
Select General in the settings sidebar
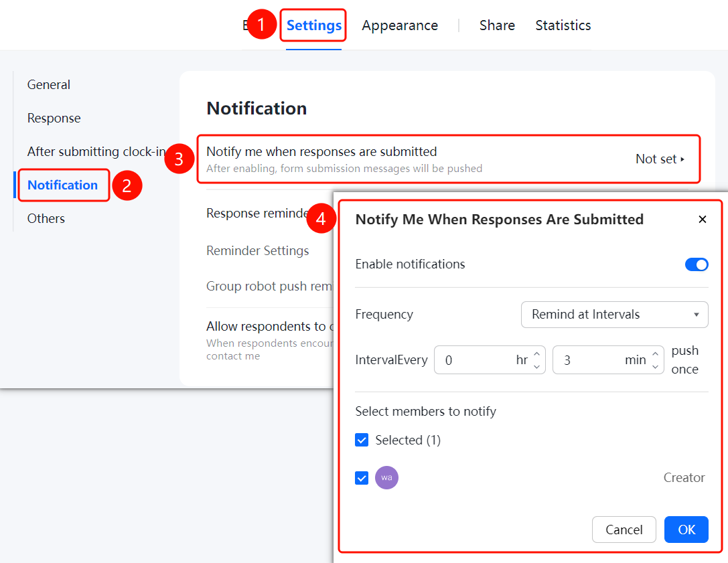tap(49, 85)
